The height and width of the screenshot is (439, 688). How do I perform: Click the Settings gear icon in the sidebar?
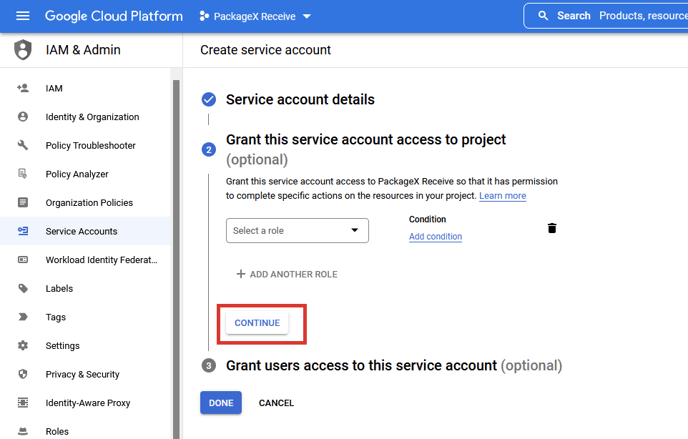click(23, 346)
